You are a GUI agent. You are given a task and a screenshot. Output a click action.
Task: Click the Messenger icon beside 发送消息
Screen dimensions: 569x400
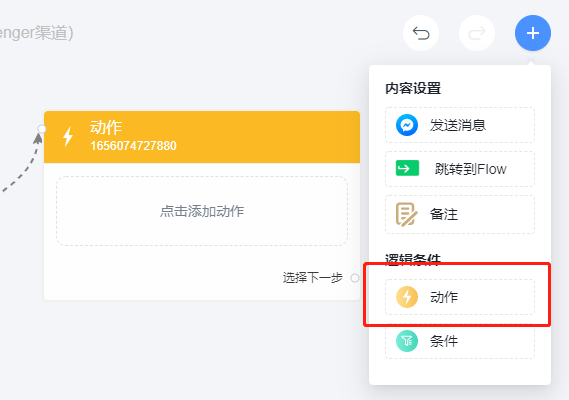[407, 125]
